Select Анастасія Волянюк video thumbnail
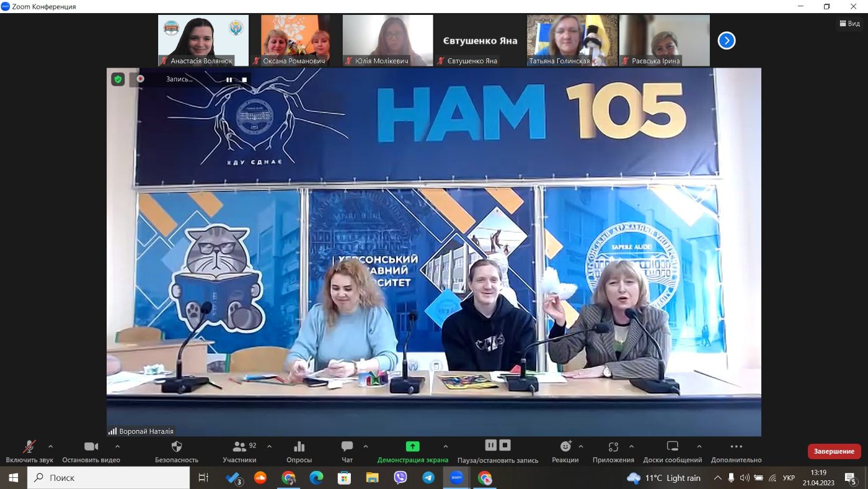 203,40
